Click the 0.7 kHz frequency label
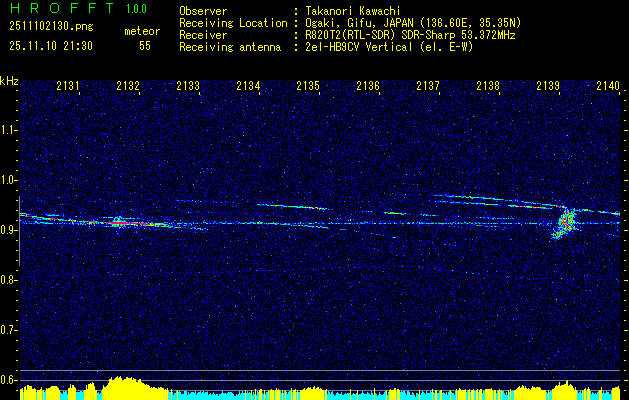Image resolution: width=629 pixels, height=400 pixels. coord(8,330)
